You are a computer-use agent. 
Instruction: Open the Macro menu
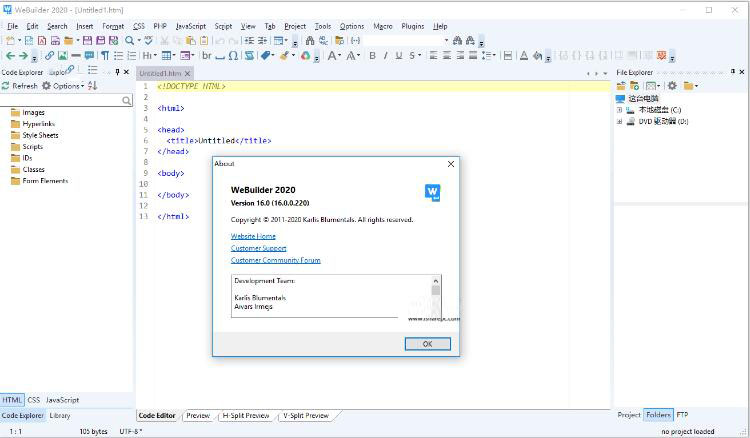coord(383,26)
